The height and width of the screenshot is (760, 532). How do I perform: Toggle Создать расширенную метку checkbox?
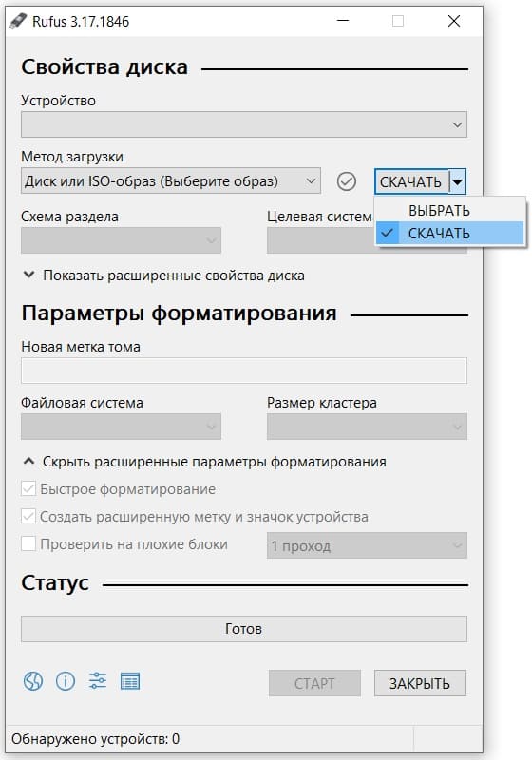pos(28,516)
